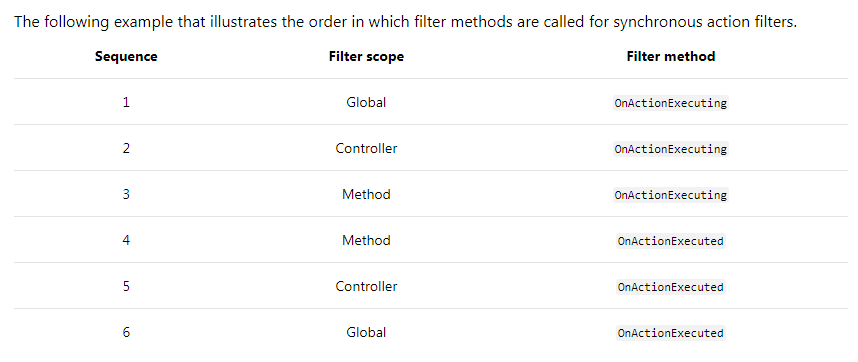This screenshot has width=858, height=362.
Task: Click the Sequence column header
Action: 126,56
